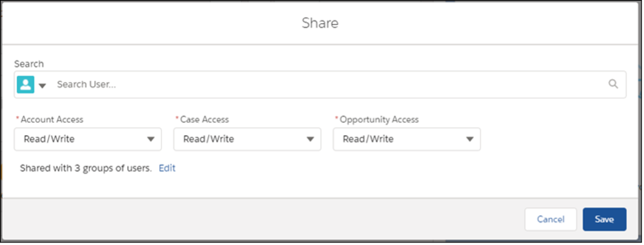Open the Account Access Read/Write picklist
Screen dimensions: 644x245
pyautogui.click(x=88, y=140)
